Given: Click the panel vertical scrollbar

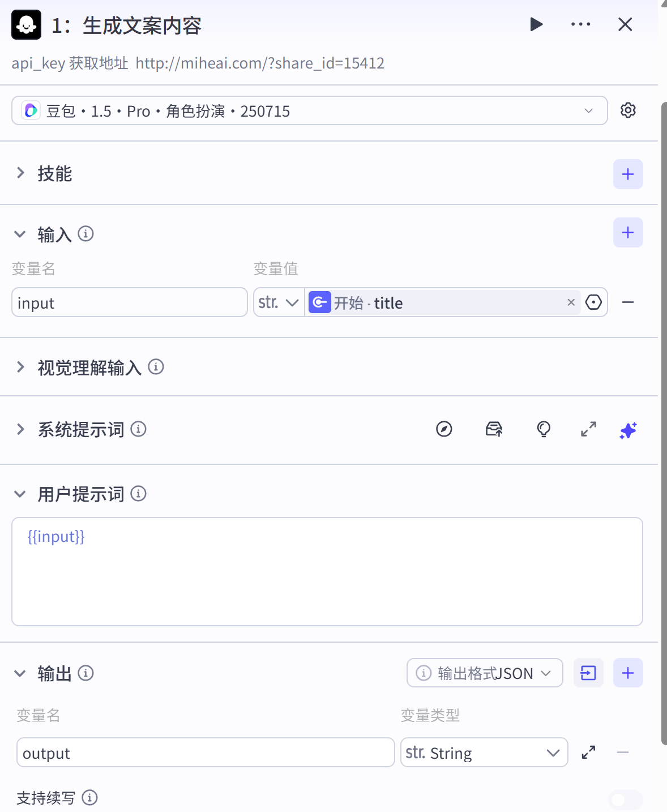Looking at the screenshot, I should point(664,423).
